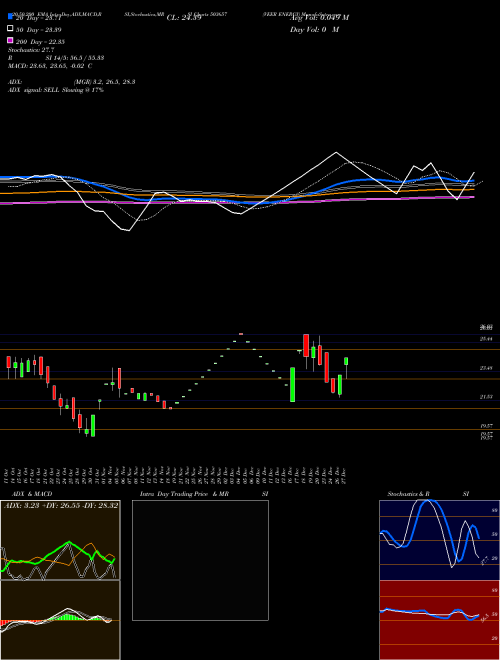Click the '(MGR) 3.2, 26.5, 28.3' ADX values
Viewport: 500px width, 660px height.
tap(104, 82)
